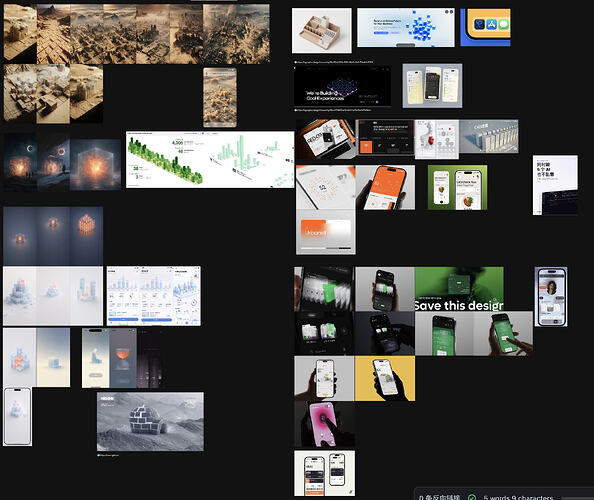Image resolution: width=594 pixels, height=500 pixels.
Task: Open the link under the dark 'Cool Experiences' image
Action: pyautogui.click(x=333, y=110)
